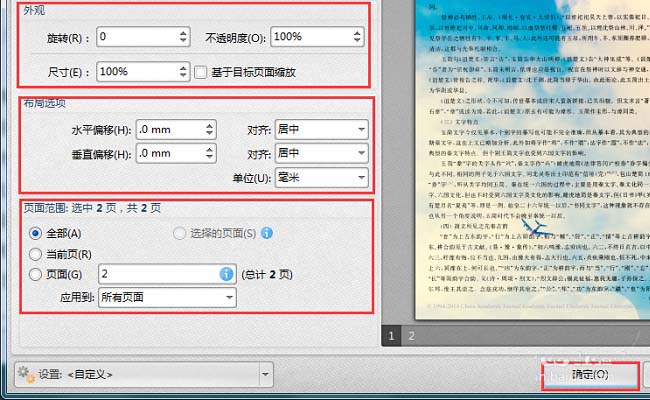Viewport: 650px width, 400px height.
Task: Click the page number input field showing 2
Action: pos(167,274)
